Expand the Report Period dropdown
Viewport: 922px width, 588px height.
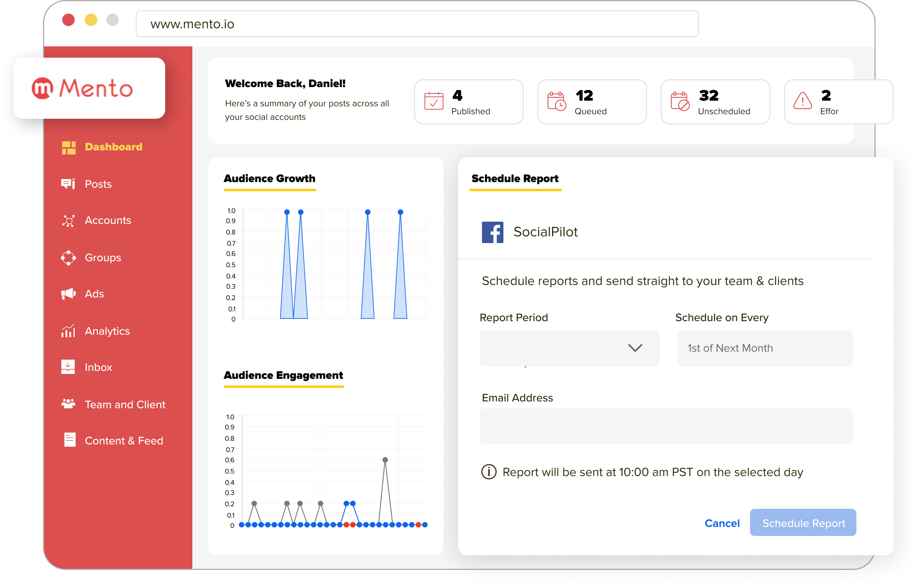pos(570,348)
